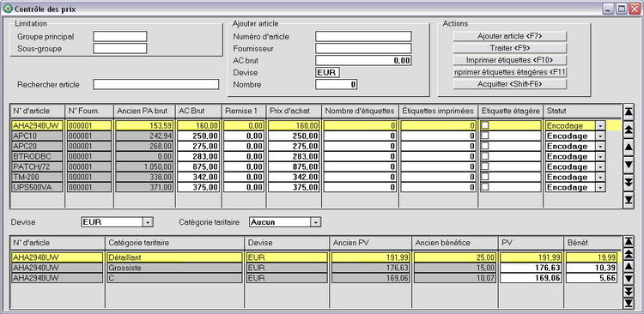The height and width of the screenshot is (314, 644).
Task: Click Imprimer étiquettes étagères <F11> button
Action: [510, 72]
